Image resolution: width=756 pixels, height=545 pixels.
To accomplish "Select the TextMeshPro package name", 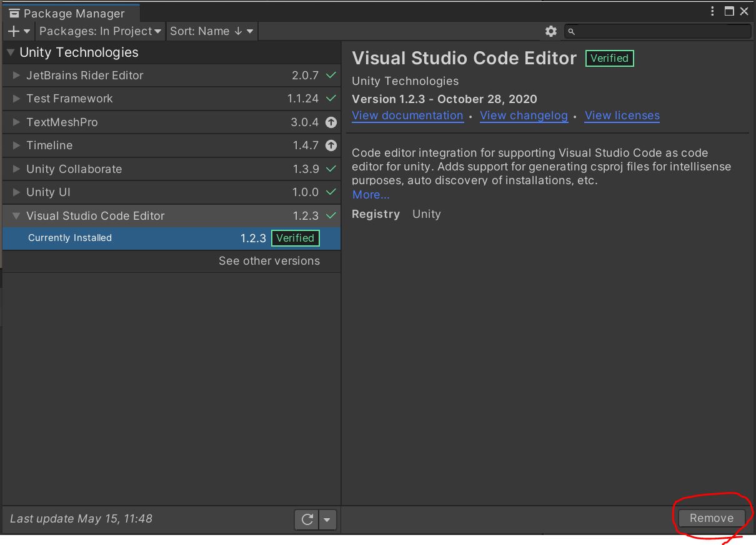I will (62, 122).
